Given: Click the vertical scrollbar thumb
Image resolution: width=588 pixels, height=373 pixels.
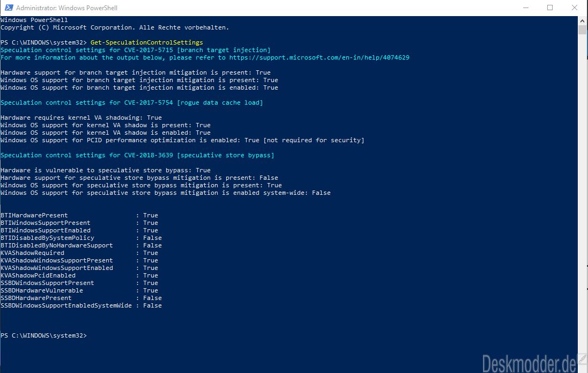Looking at the screenshot, I should point(582,30).
